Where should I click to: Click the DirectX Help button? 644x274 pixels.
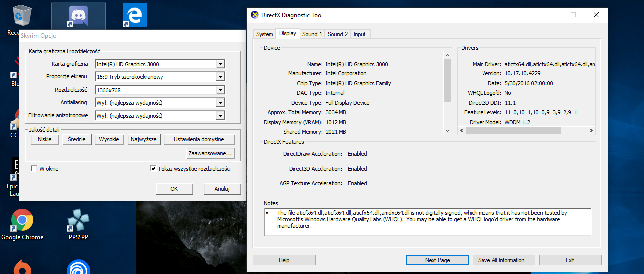[284, 260]
